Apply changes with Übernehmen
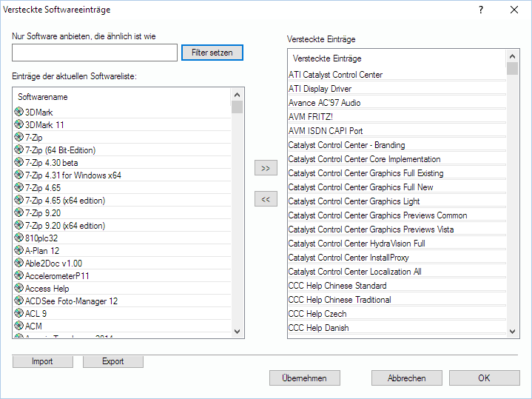Screen dimensions: 532x399 (304, 378)
